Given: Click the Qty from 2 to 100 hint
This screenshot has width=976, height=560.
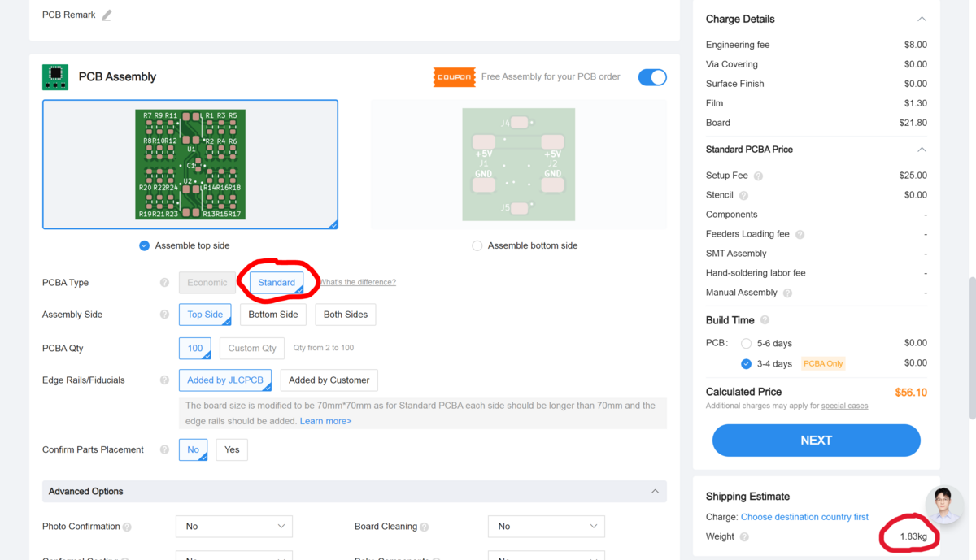Looking at the screenshot, I should pos(324,348).
